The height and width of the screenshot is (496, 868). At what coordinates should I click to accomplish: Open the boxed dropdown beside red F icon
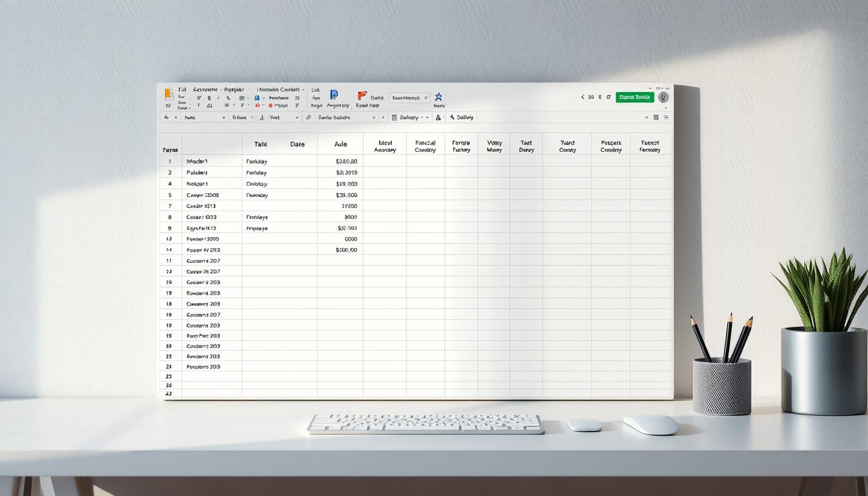pyautogui.click(x=409, y=98)
